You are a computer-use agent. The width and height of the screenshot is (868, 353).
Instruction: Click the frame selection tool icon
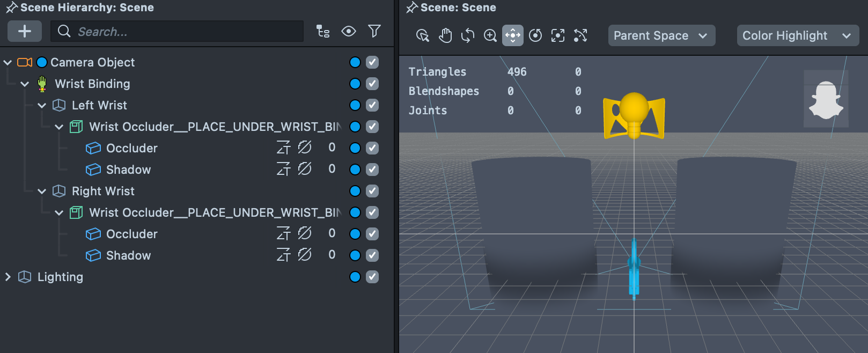558,36
